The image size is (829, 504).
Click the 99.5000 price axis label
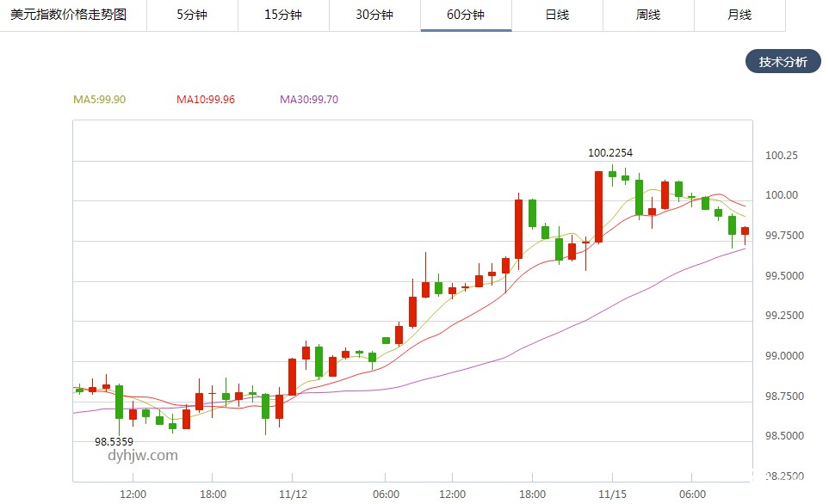tap(783, 276)
